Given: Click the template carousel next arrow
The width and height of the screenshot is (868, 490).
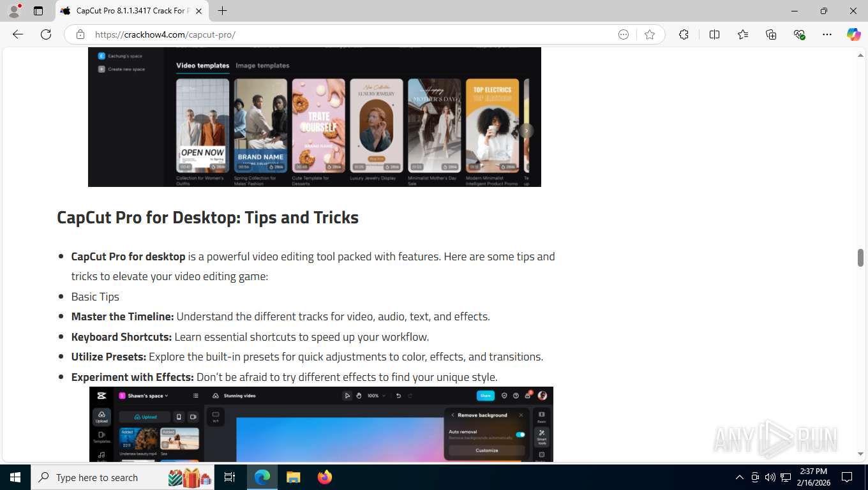Looking at the screenshot, I should 526,131.
